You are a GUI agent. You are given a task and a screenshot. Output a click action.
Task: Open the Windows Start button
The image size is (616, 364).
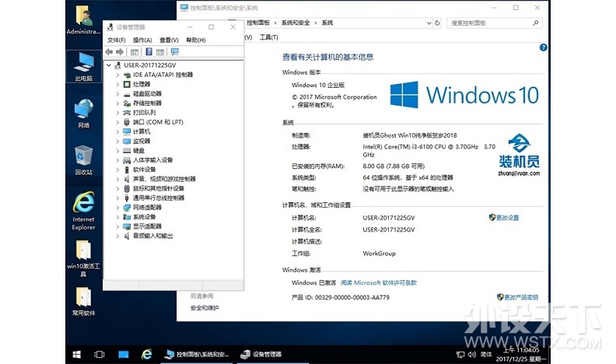coord(77,355)
